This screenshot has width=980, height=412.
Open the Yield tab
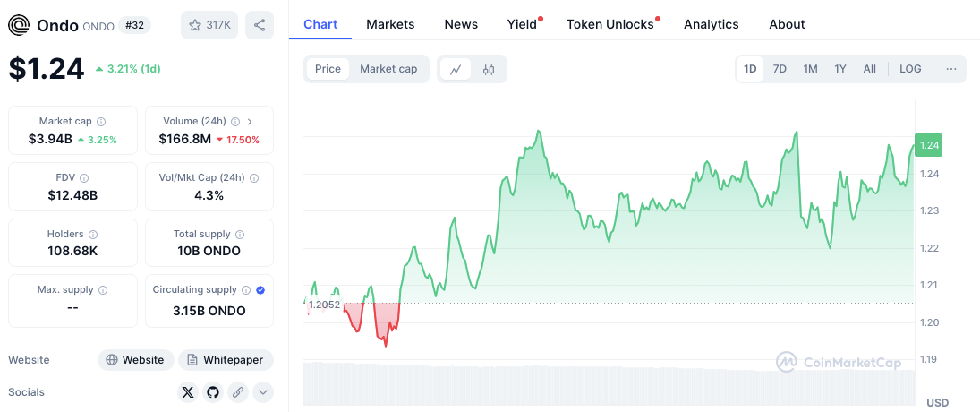tap(522, 24)
